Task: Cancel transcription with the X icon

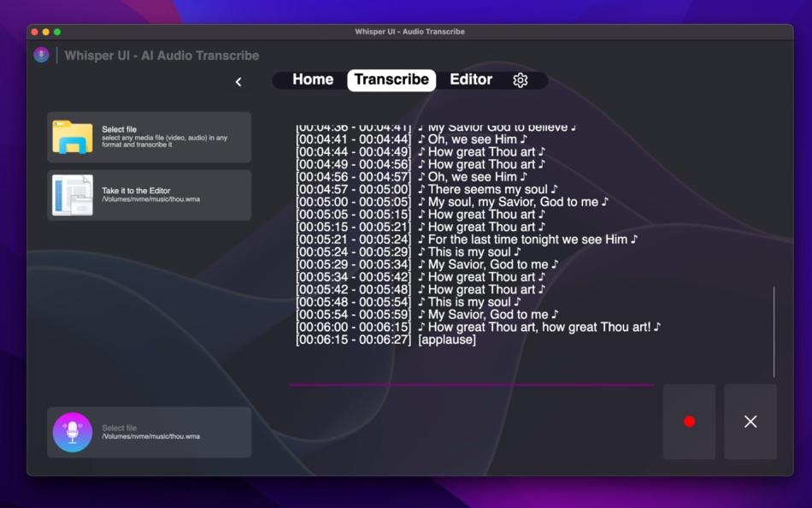Action: coord(750,421)
